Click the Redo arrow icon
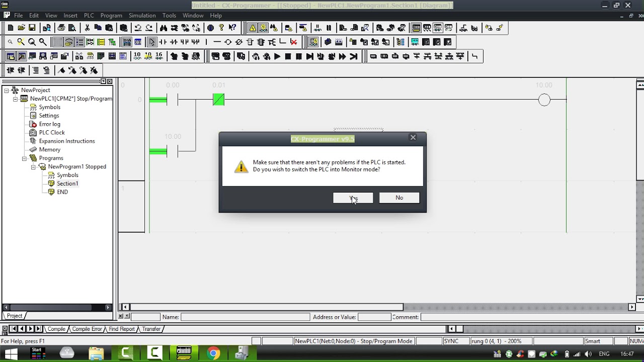This screenshot has height=362, width=644. [149, 28]
